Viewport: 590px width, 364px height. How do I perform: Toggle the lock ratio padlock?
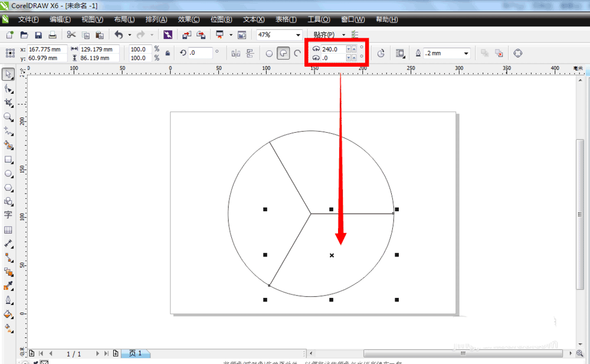pos(168,53)
